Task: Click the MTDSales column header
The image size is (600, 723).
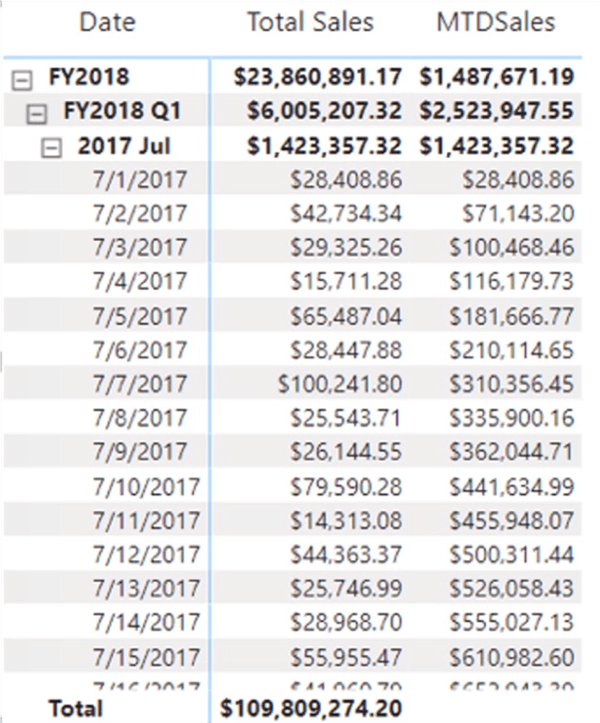Action: (497, 23)
